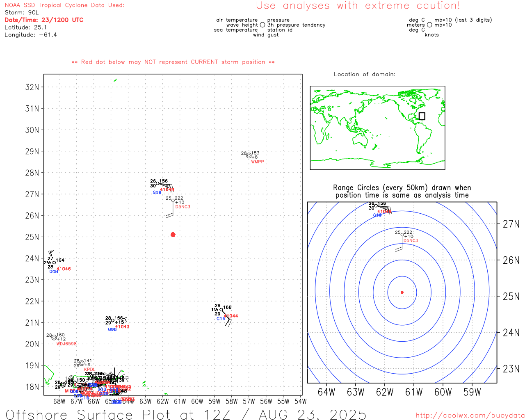Click the 'Use analyses with extreme caution!' warning
Screen dimensions: 525x420
click(358, 6)
